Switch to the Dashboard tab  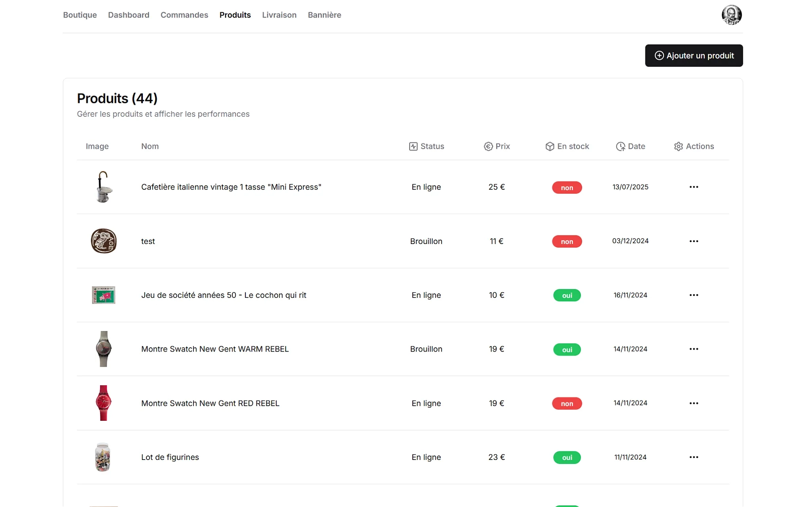pyautogui.click(x=129, y=15)
